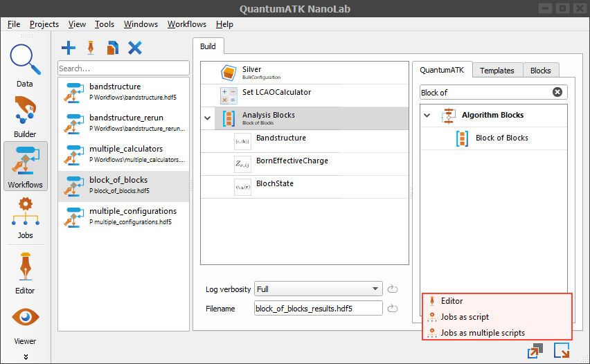
Task: Reset Log verbosity to default
Action: pos(393,289)
